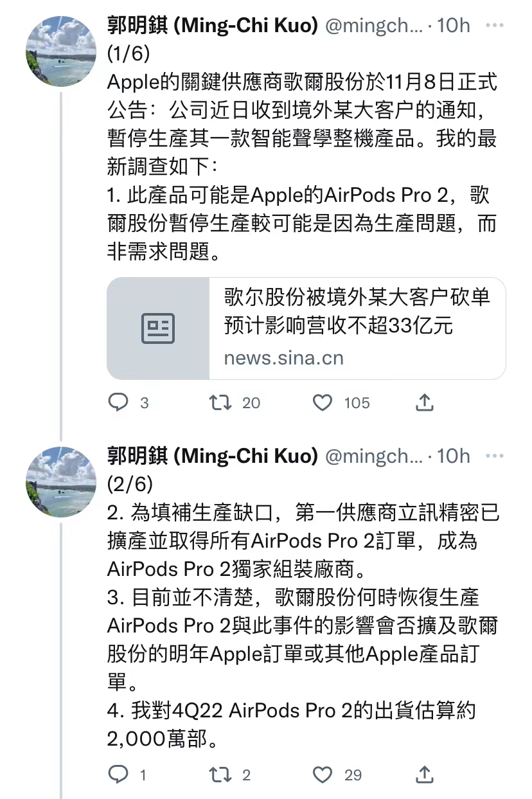Click the @mingch handle on first tweet
The height and width of the screenshot is (799, 532).
coord(374,26)
